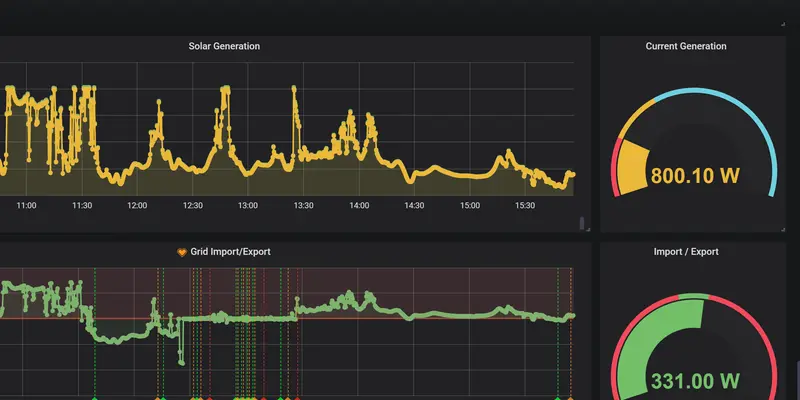Screen dimensions: 800x400
Task: Click the Current Generation panel resize corner
Action: [x=783, y=228]
